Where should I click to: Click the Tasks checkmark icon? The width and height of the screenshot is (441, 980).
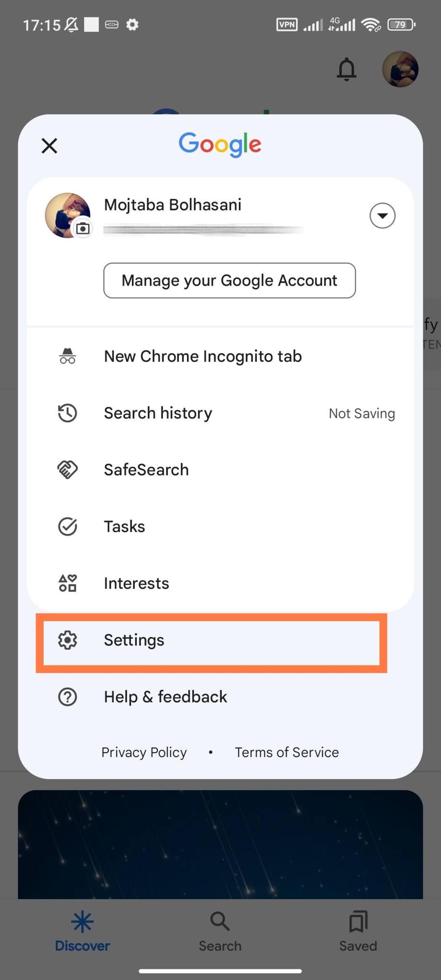click(68, 526)
